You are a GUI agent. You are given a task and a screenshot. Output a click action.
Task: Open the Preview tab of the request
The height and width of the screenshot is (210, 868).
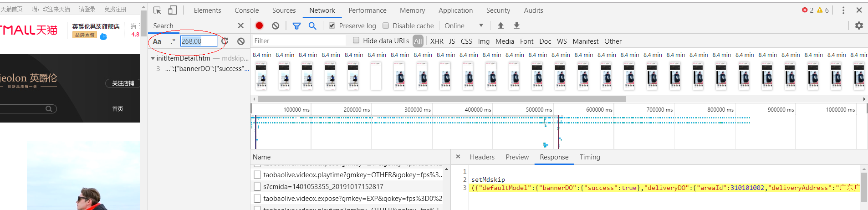click(x=517, y=157)
